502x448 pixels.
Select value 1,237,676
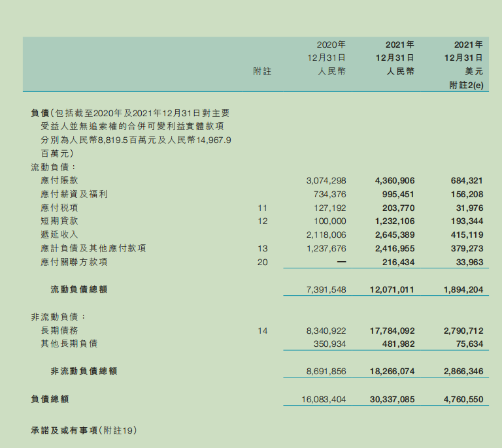[326, 249]
